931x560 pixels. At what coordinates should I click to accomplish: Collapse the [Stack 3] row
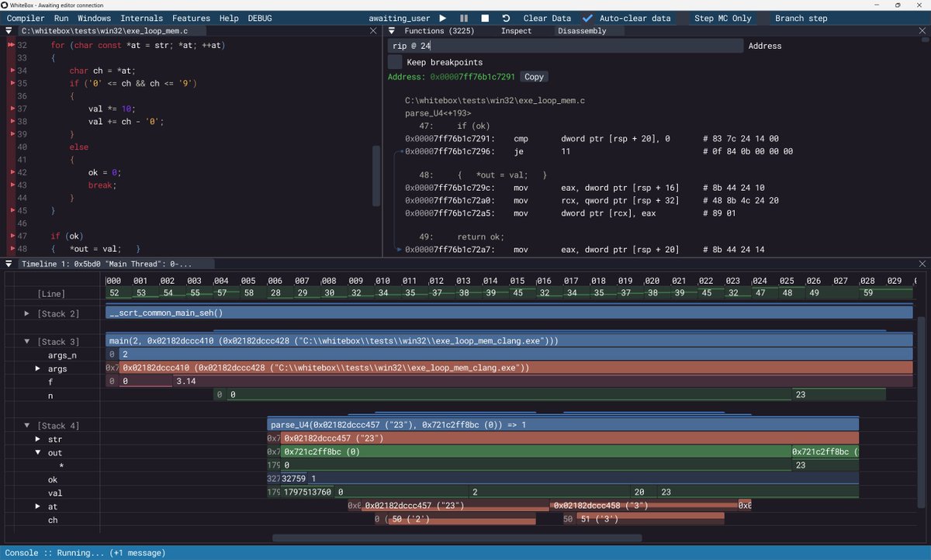27,341
